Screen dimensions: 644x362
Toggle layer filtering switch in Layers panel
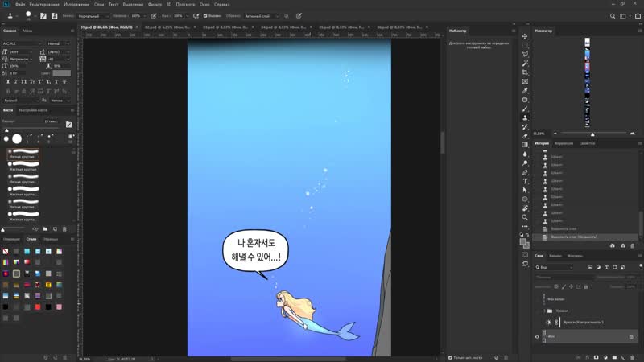point(641,266)
